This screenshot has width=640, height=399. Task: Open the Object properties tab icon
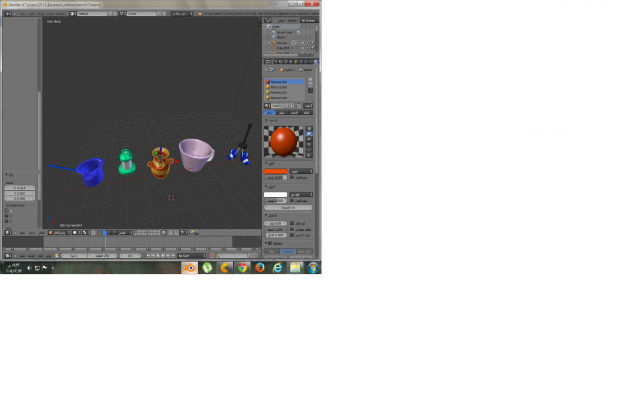click(296, 62)
